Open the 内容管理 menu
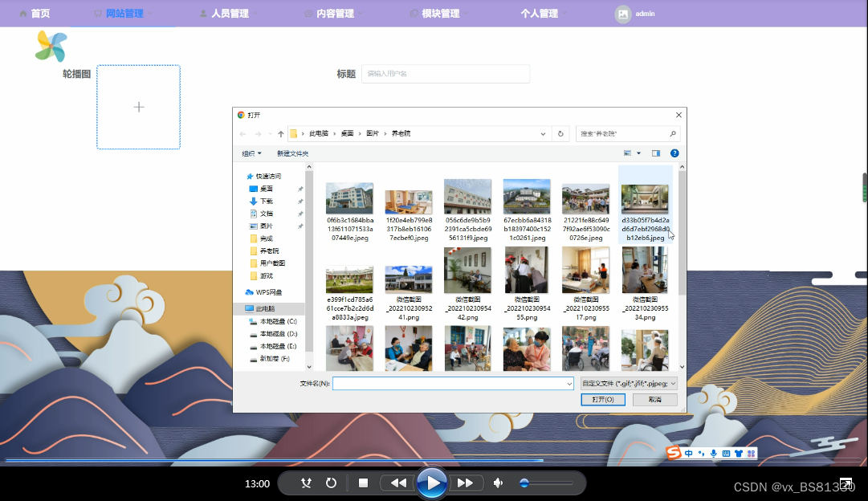The width and height of the screenshot is (868, 501). click(334, 14)
